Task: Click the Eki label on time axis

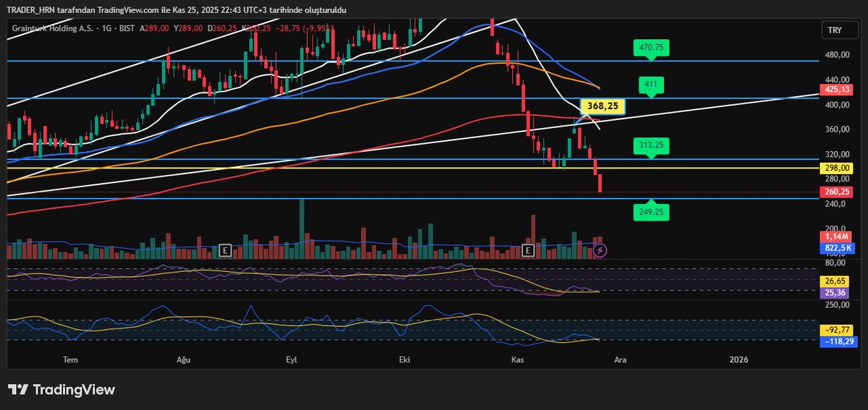Action: [405, 359]
